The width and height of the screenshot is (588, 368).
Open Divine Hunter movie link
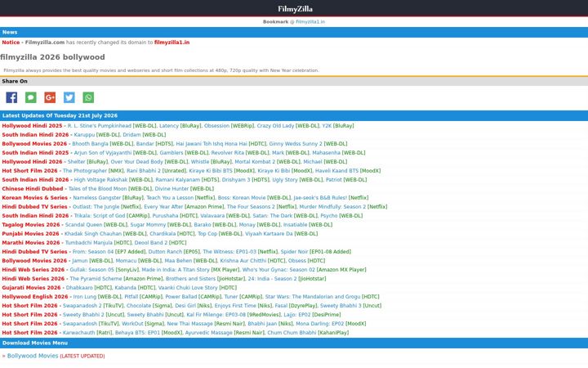(x=171, y=189)
